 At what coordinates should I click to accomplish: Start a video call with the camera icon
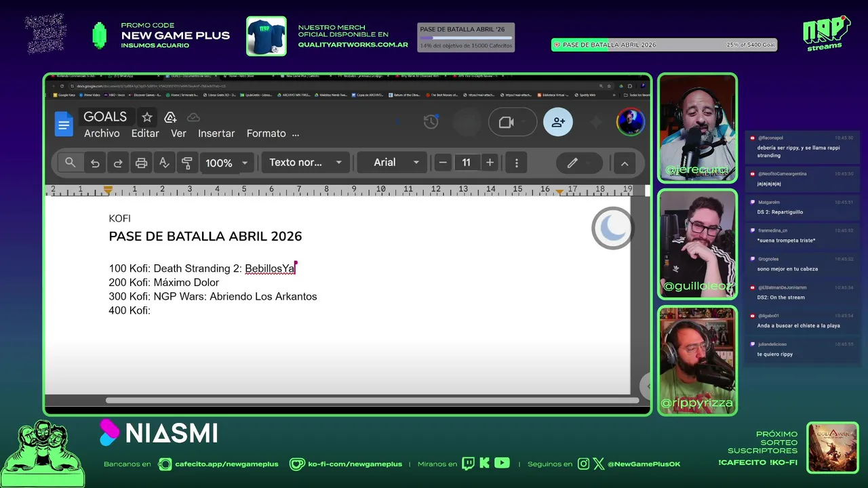coord(506,122)
